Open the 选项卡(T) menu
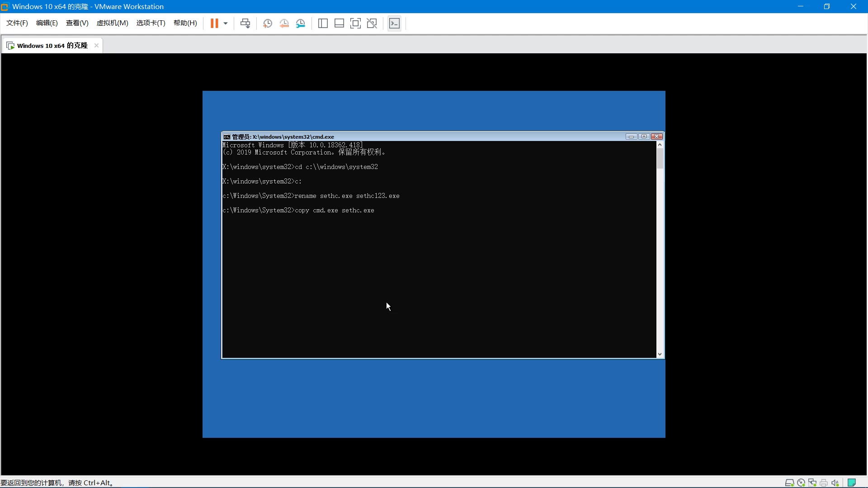Viewport: 868px width, 488px height. coord(151,23)
